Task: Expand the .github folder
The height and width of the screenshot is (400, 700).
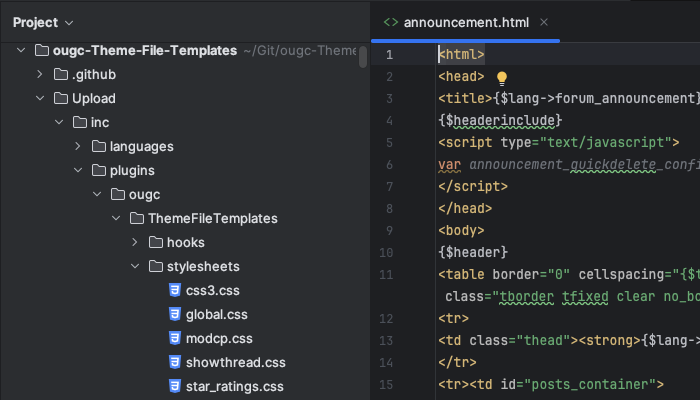Action: pyautogui.click(x=40, y=75)
